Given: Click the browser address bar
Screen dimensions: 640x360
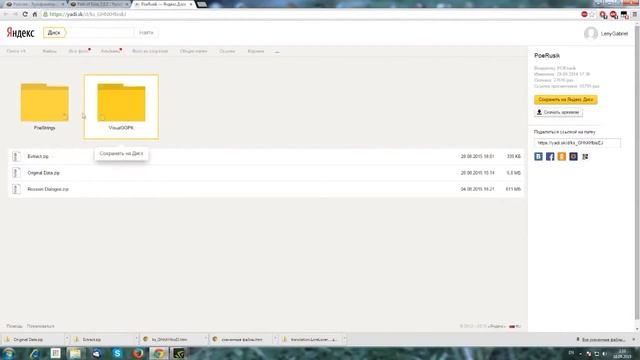Looking at the screenshot, I should (x=310, y=14).
